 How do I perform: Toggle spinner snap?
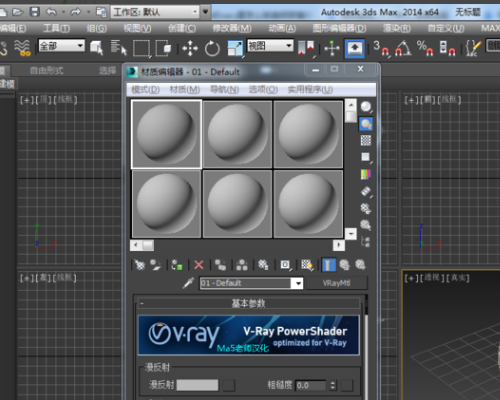click(447, 48)
